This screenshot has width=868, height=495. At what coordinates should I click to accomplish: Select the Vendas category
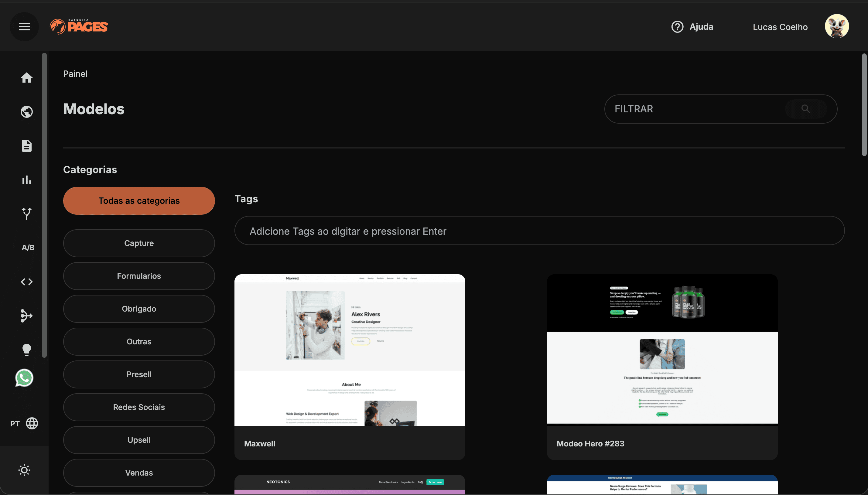pyautogui.click(x=139, y=473)
